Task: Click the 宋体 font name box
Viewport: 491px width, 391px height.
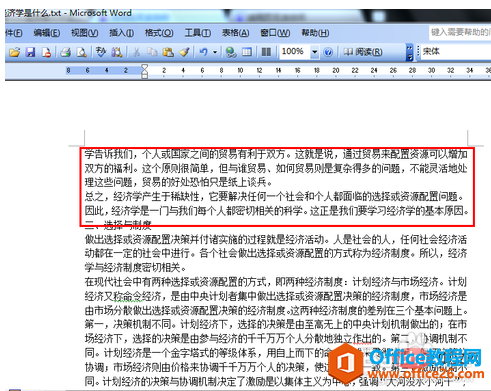Action: [x=456, y=52]
